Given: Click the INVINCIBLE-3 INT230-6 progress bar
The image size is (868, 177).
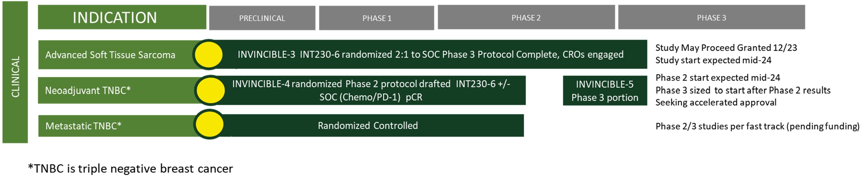Looking at the screenshot, I should click(x=430, y=54).
